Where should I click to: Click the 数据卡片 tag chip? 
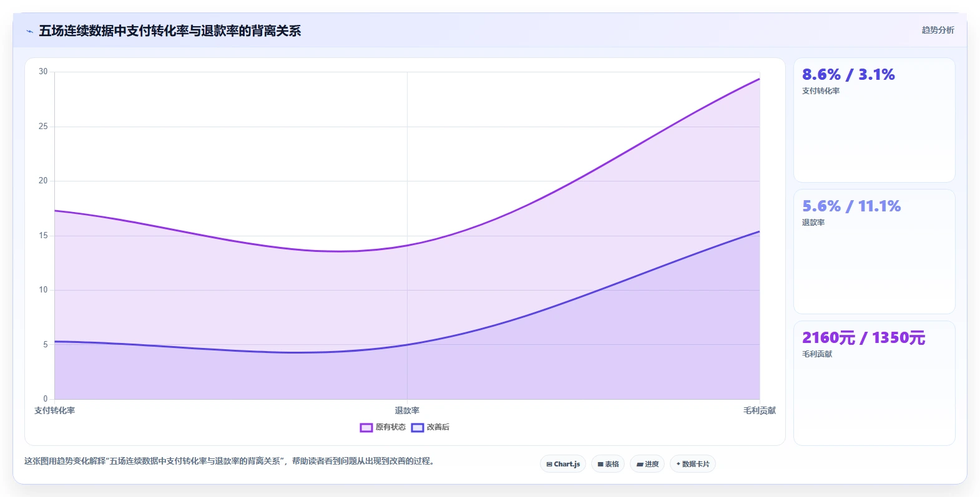pyautogui.click(x=693, y=464)
